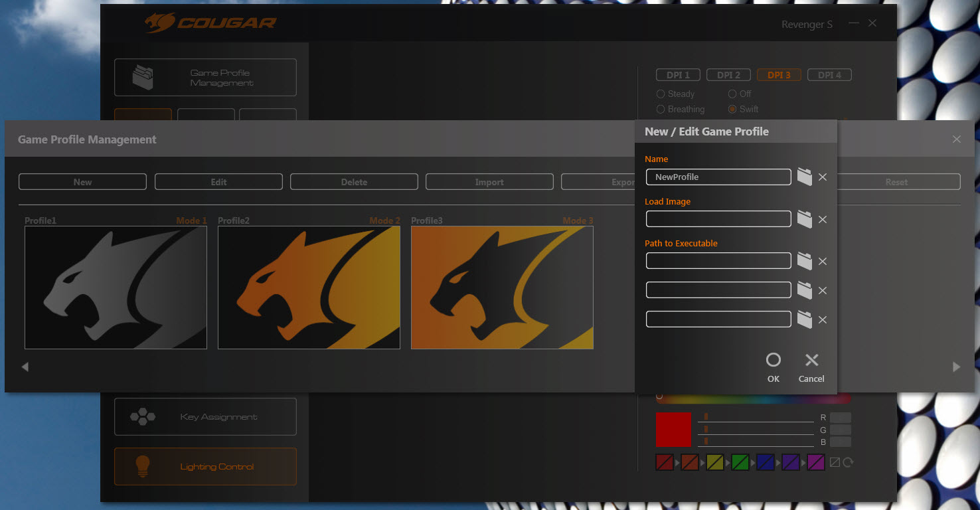Click the Game Profile Management folder icon

coord(143,78)
